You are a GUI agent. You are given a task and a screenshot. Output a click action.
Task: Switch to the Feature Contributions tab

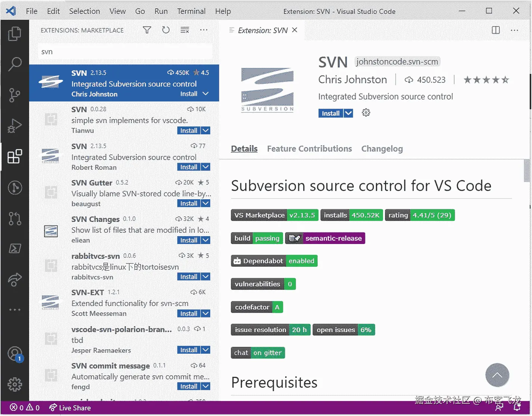(x=309, y=149)
